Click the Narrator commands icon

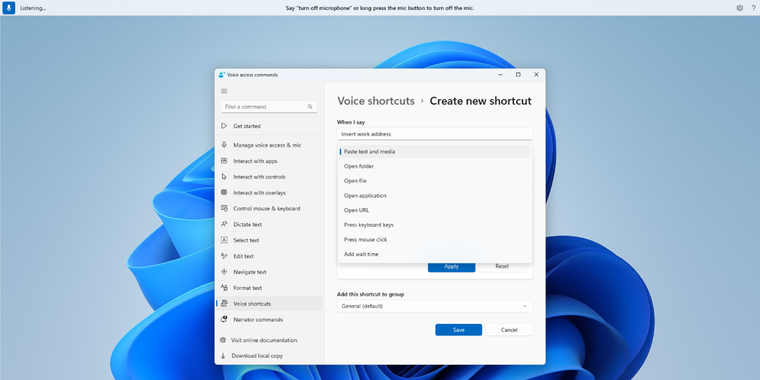pos(224,319)
